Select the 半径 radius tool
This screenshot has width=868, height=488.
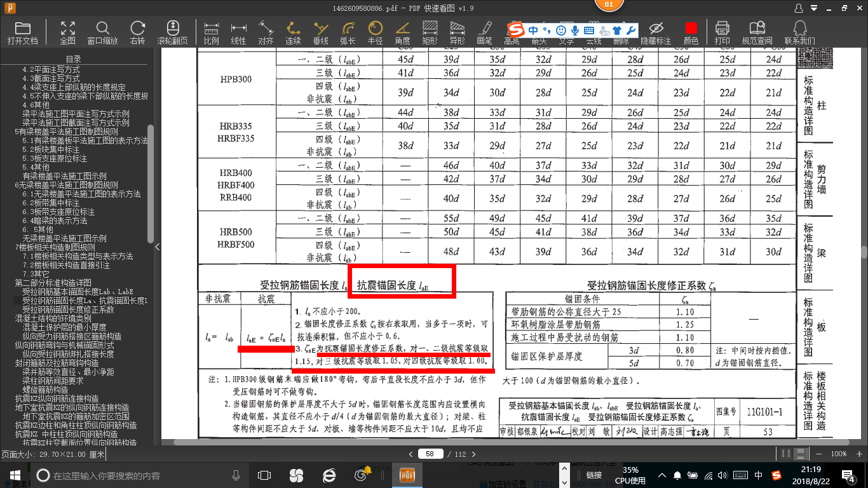(x=376, y=33)
